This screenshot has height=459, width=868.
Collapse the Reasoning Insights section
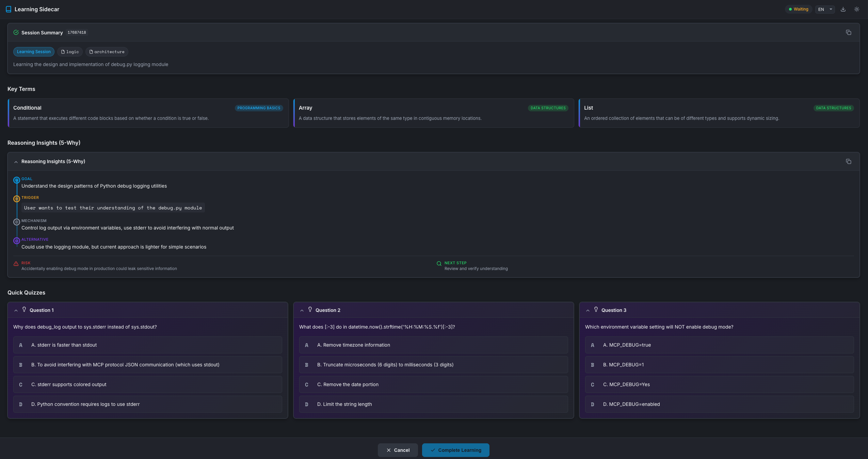pyautogui.click(x=16, y=161)
